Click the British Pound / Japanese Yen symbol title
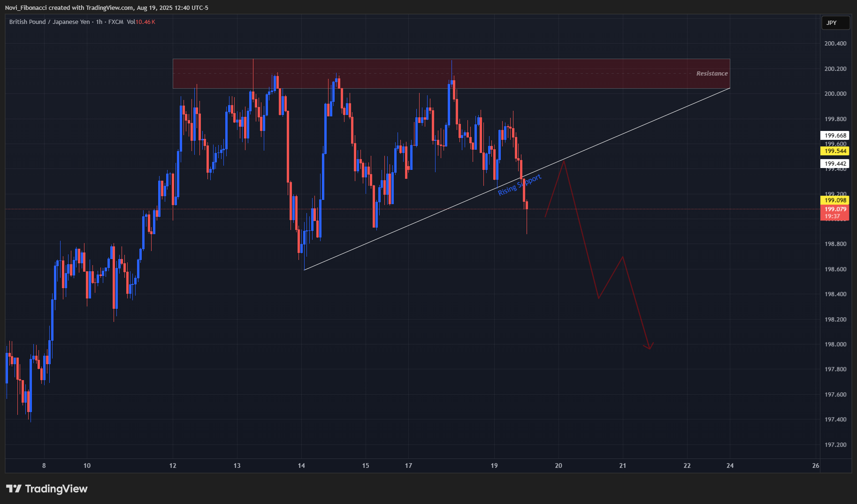The image size is (857, 504). click(49, 22)
